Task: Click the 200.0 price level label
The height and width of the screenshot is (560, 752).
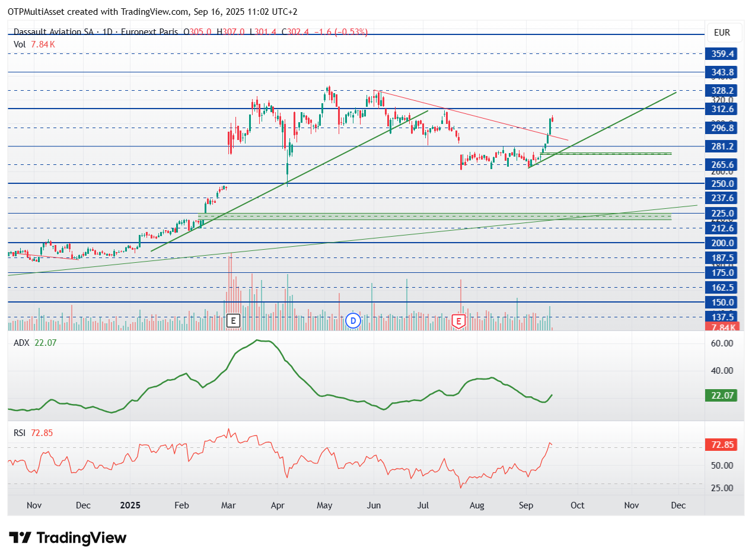Action: pyautogui.click(x=721, y=243)
